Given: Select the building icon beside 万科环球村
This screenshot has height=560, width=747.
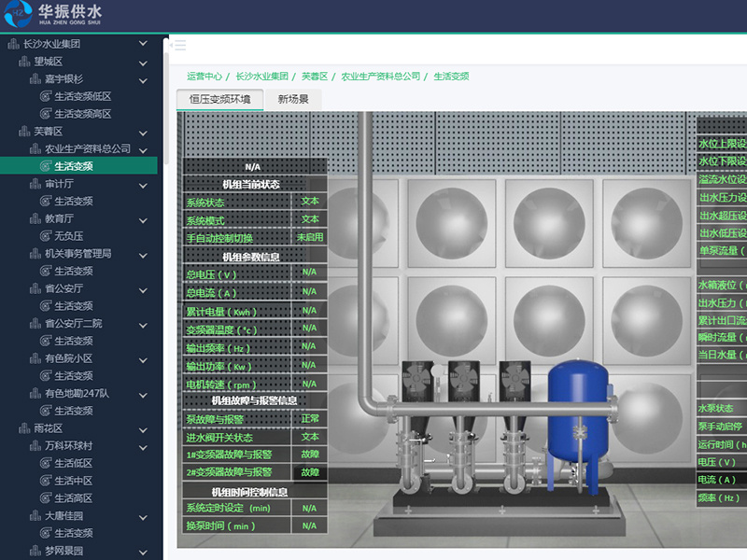Looking at the screenshot, I should pos(35,446).
